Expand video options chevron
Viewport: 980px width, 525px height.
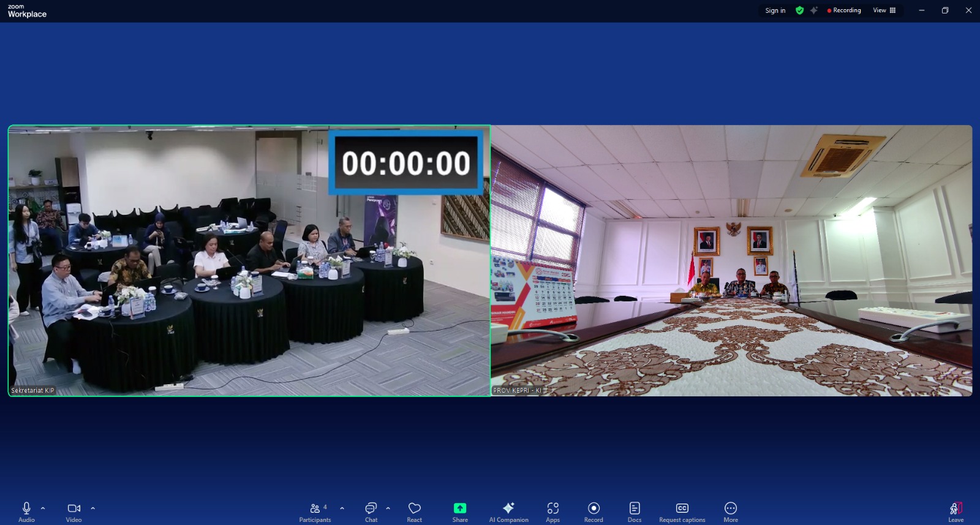click(x=93, y=508)
